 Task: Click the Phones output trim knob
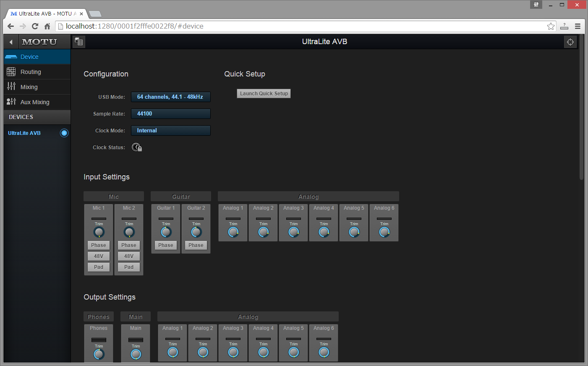pyautogui.click(x=99, y=354)
